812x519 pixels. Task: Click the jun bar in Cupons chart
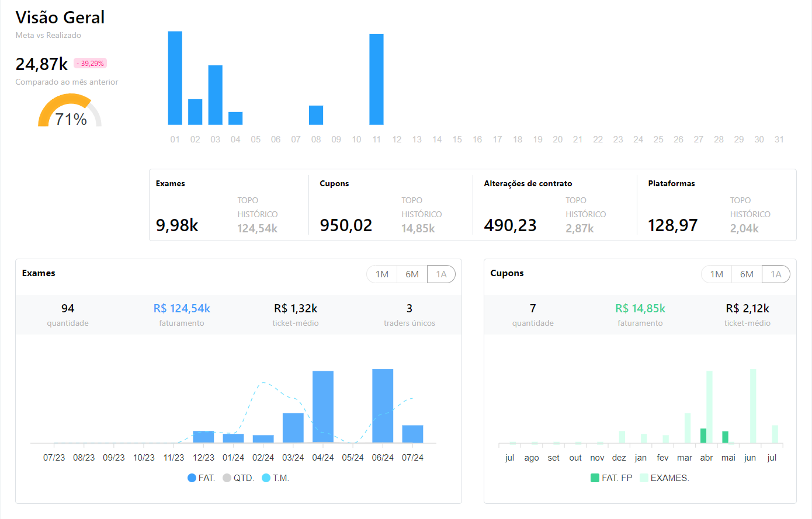753,406
